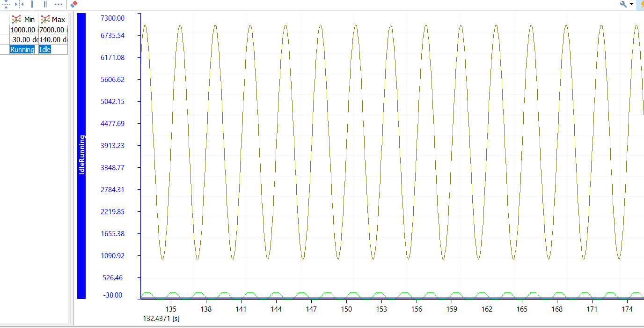Click the vertical mirror cursor icon in toolbar
The width and height of the screenshot is (644, 328).
tap(19, 4)
